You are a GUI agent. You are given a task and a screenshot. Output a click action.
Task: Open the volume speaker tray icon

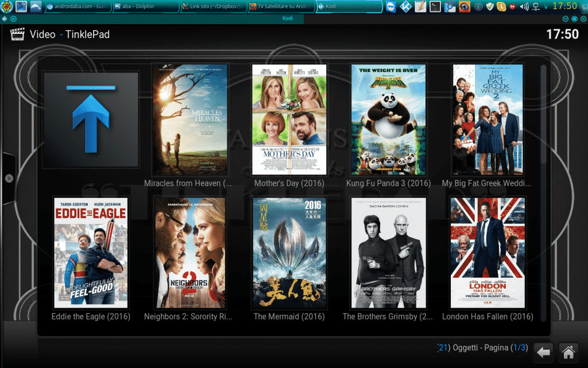[524, 7]
